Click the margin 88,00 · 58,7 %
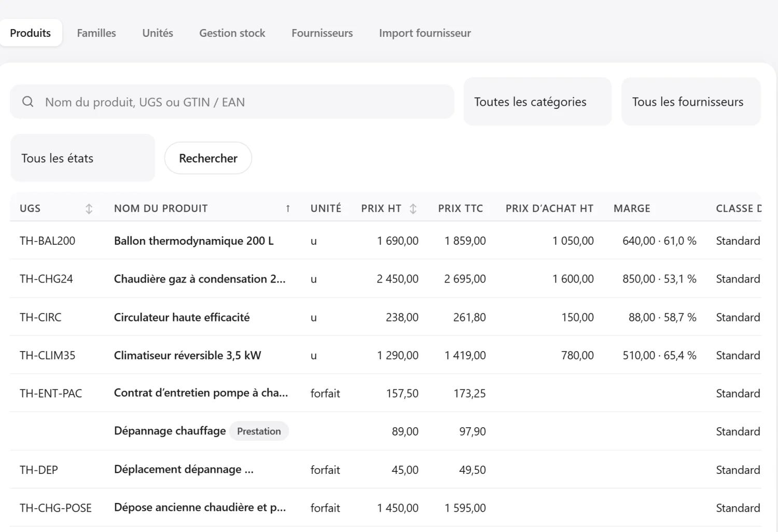The image size is (778, 532). pyautogui.click(x=662, y=317)
